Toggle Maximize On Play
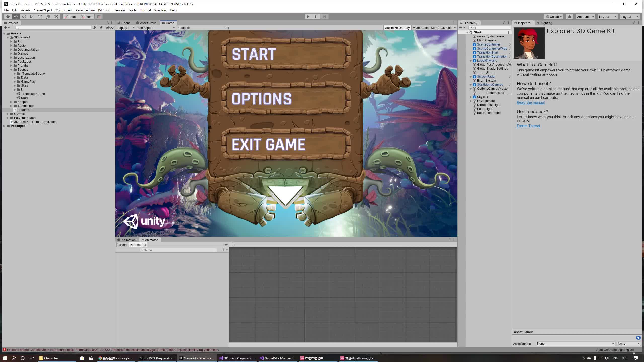The height and width of the screenshot is (362, 644). 397,28
